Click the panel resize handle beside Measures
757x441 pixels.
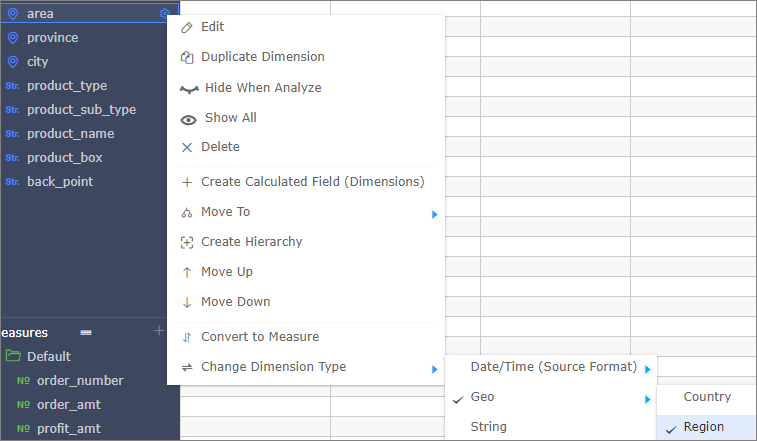coord(86,332)
